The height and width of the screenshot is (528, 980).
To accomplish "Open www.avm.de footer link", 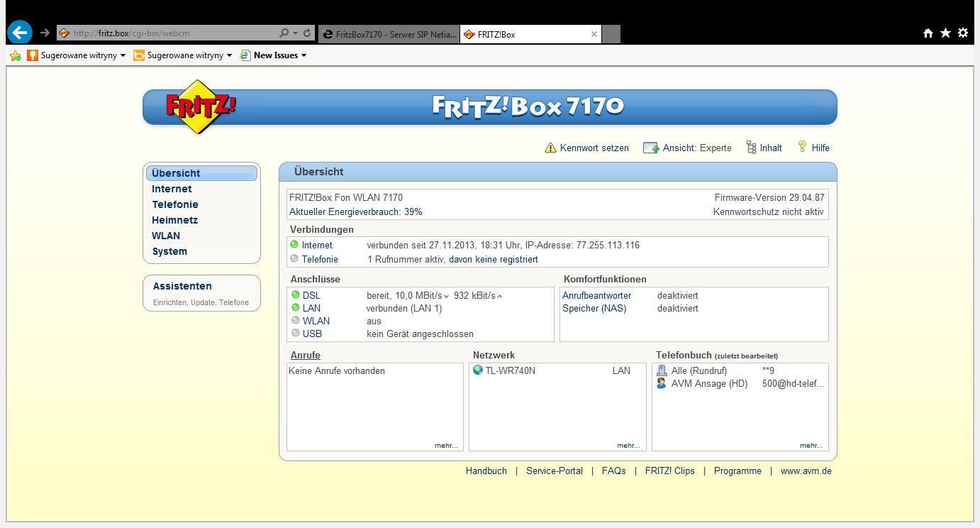I will 806,471.
